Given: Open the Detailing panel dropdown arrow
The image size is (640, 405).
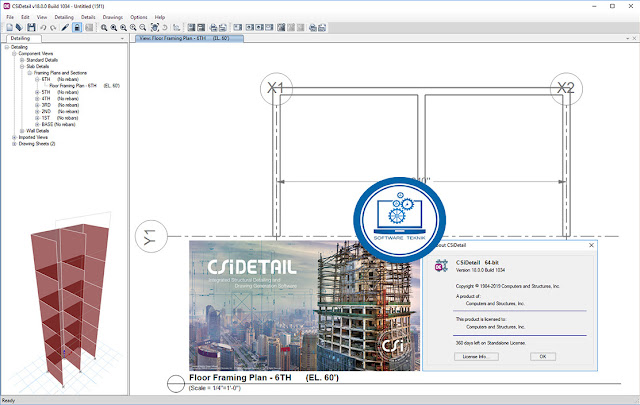Looking at the screenshot, I should pyautogui.click(x=122, y=39).
